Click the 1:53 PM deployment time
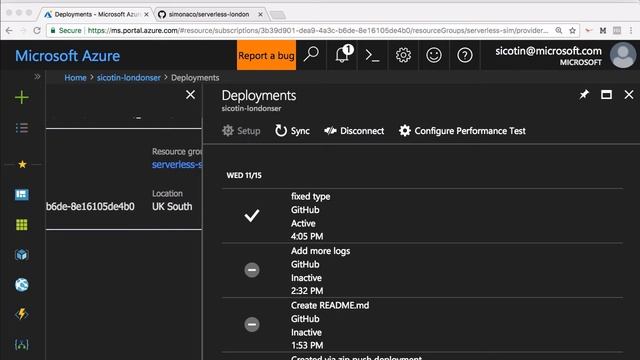 click(307, 345)
